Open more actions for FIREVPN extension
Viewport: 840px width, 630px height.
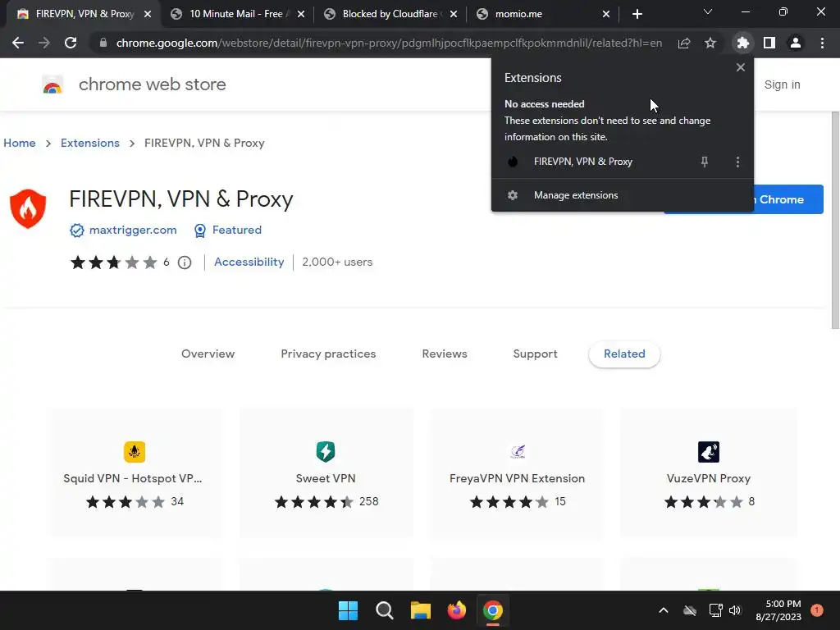[x=737, y=162]
